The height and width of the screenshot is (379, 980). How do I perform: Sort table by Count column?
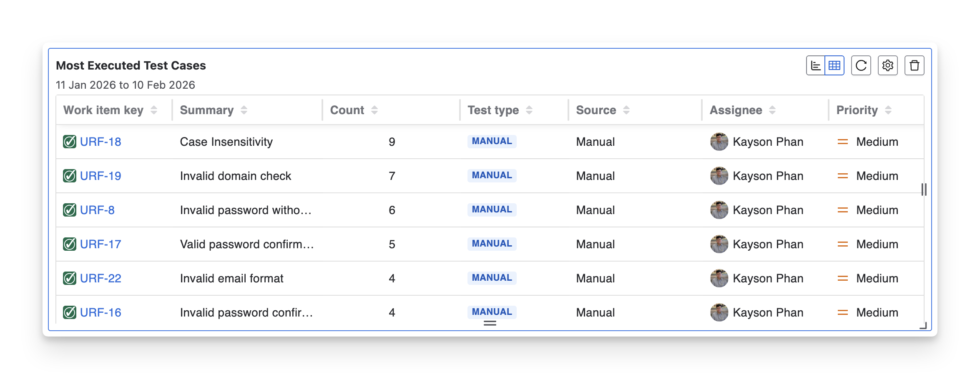coord(374,110)
